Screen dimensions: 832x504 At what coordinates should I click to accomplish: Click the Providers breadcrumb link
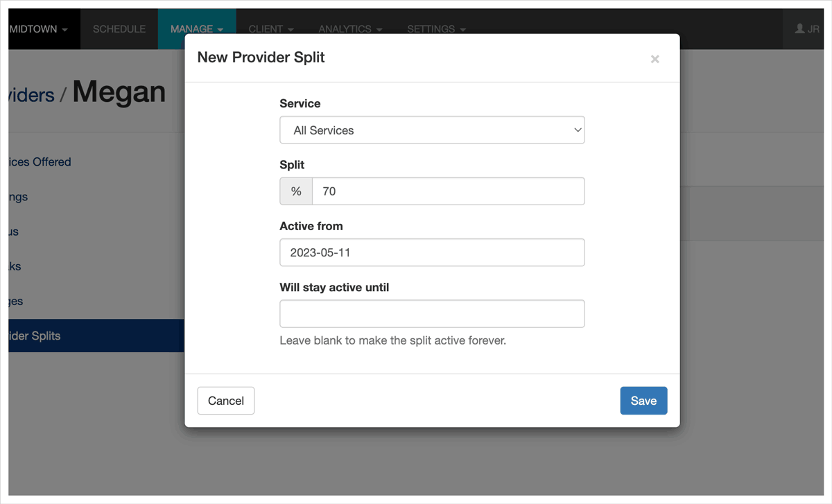(x=31, y=95)
